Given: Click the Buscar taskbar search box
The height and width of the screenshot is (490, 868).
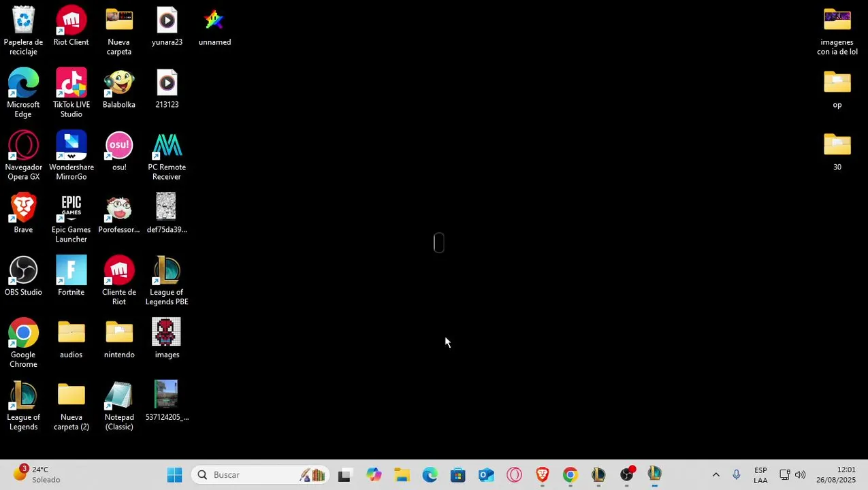Looking at the screenshot, I should (x=261, y=475).
